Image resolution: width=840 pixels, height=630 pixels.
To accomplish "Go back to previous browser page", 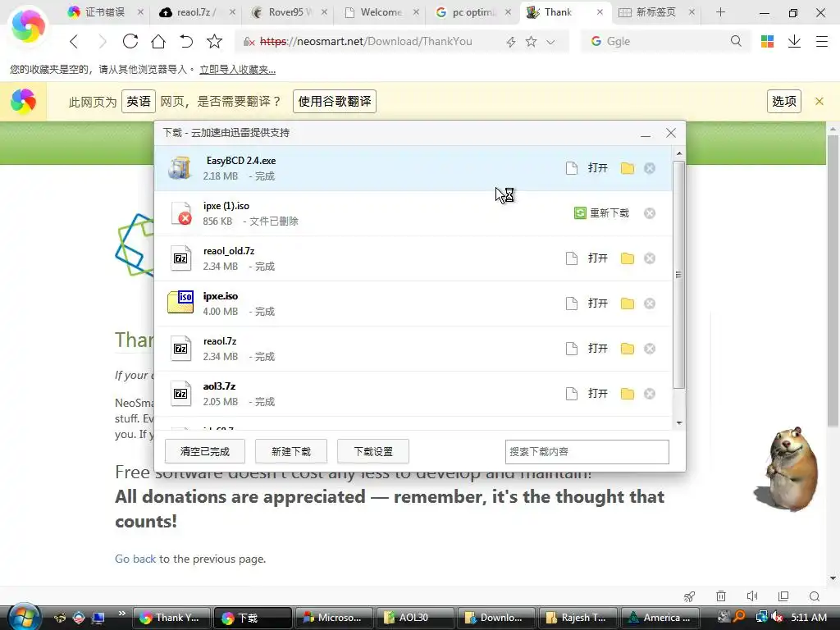I will (74, 41).
